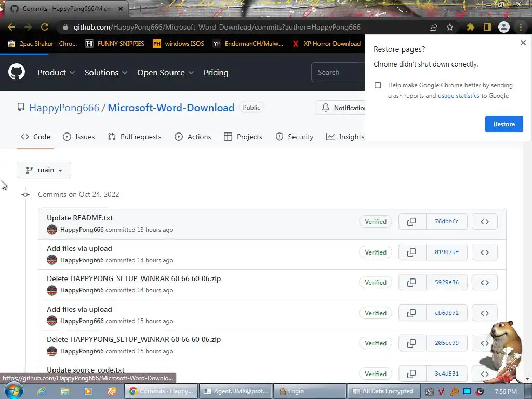The width and height of the screenshot is (532, 399).
Task: Copy full SHA for commit 5929e36
Action: point(411,282)
